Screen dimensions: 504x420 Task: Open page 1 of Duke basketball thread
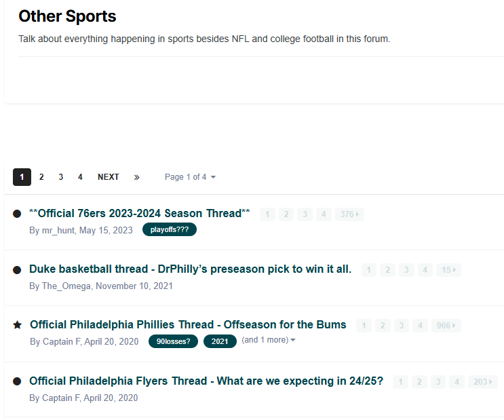click(369, 270)
